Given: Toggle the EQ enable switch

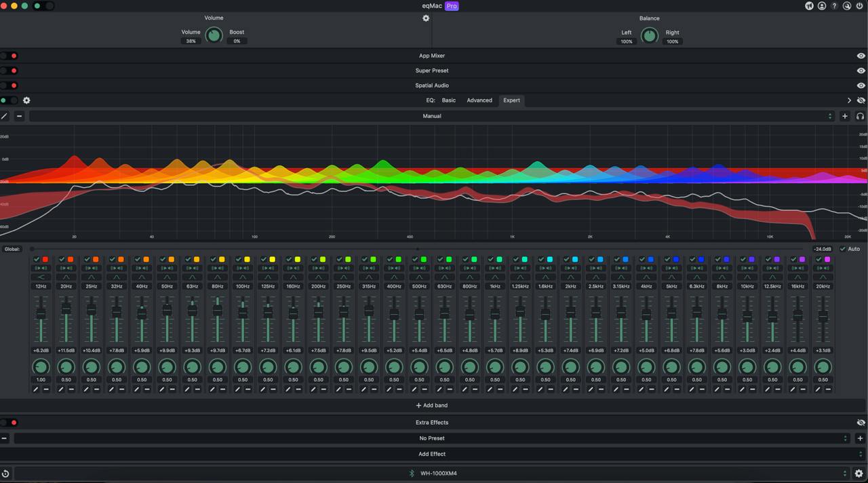Looking at the screenshot, I should pyautogui.click(x=9, y=100).
